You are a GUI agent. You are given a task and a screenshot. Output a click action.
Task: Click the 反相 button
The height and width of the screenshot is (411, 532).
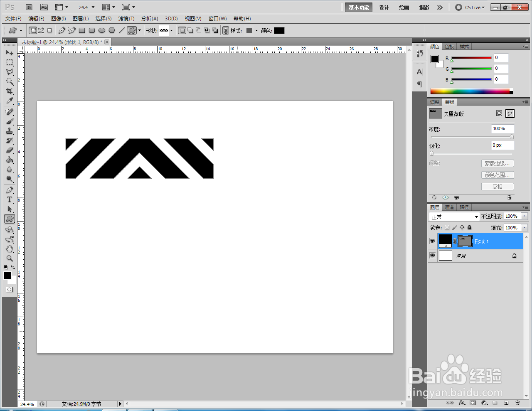pos(498,187)
